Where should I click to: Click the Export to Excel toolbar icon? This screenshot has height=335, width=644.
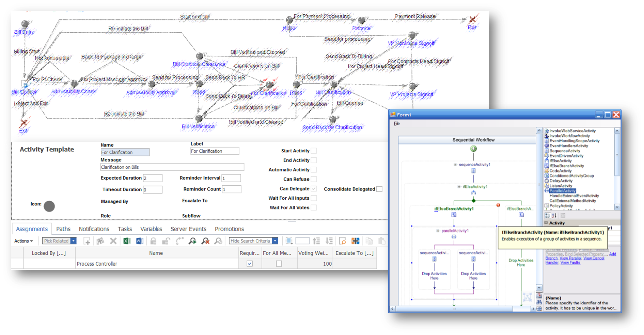click(127, 241)
